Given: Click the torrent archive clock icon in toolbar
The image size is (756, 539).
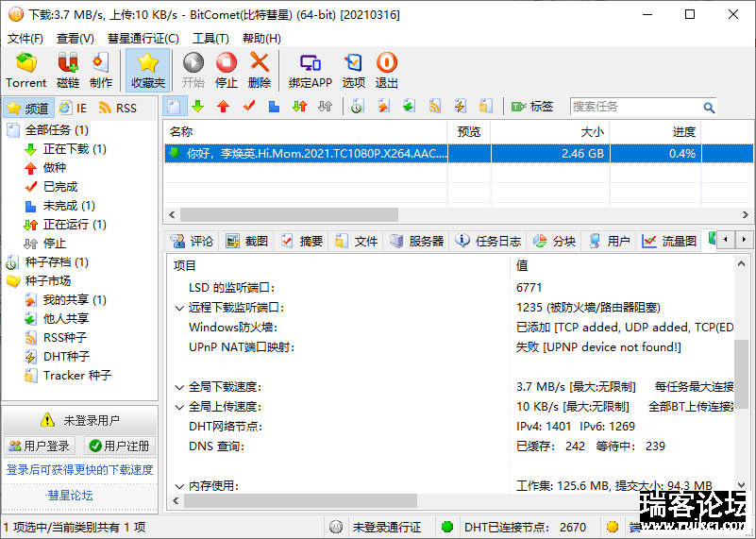Looking at the screenshot, I should pyautogui.click(x=357, y=106).
